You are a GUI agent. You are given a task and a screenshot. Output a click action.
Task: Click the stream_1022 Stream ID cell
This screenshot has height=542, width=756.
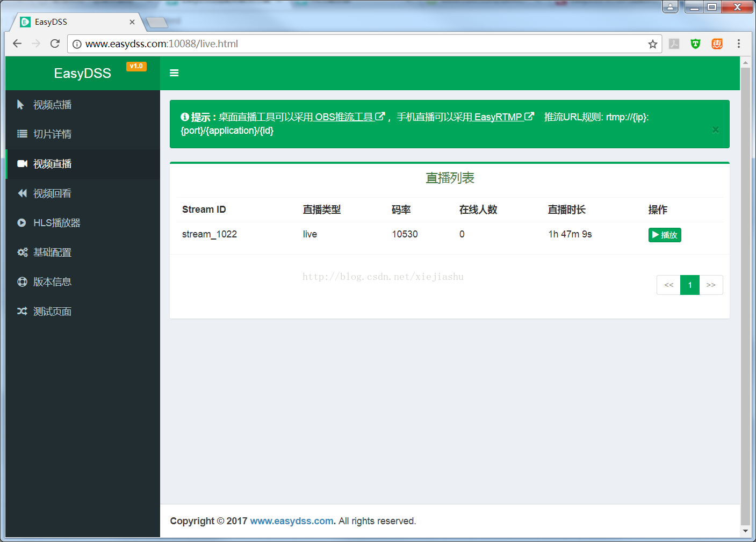pos(210,234)
